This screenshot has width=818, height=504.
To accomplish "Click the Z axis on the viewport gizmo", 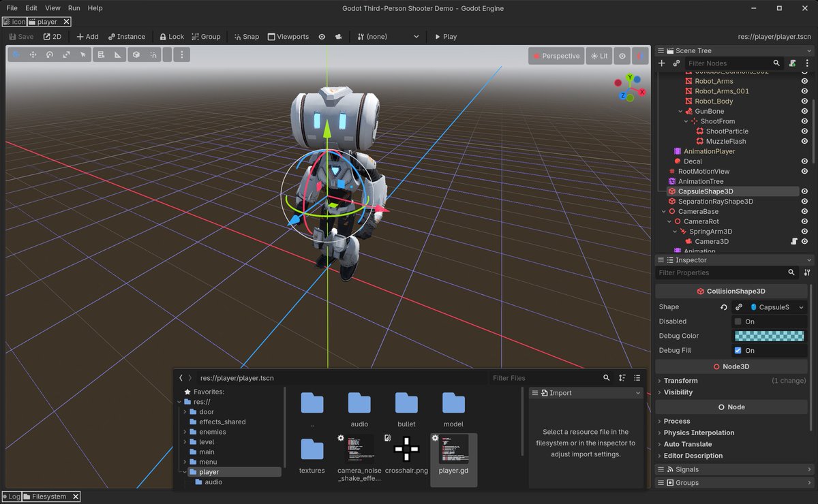I will tap(623, 96).
